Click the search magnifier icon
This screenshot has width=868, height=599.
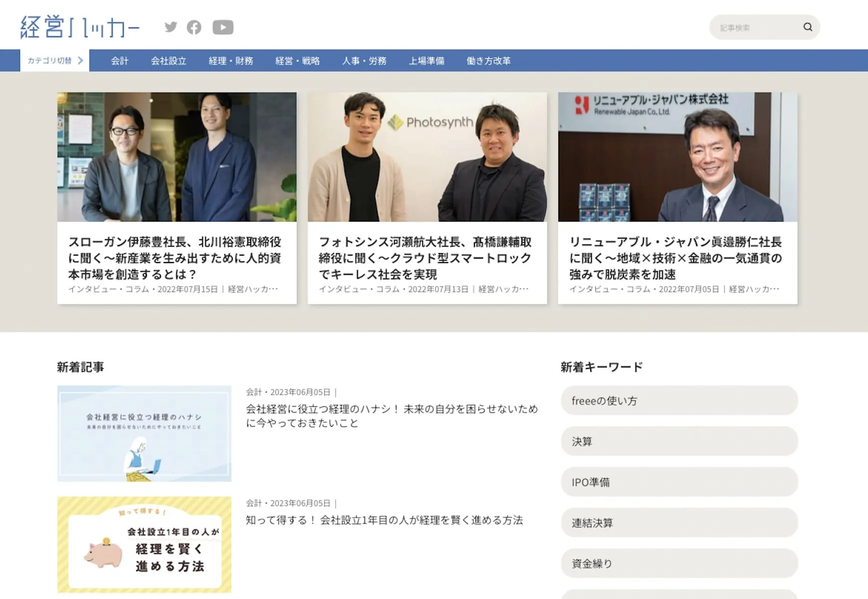[x=808, y=27]
